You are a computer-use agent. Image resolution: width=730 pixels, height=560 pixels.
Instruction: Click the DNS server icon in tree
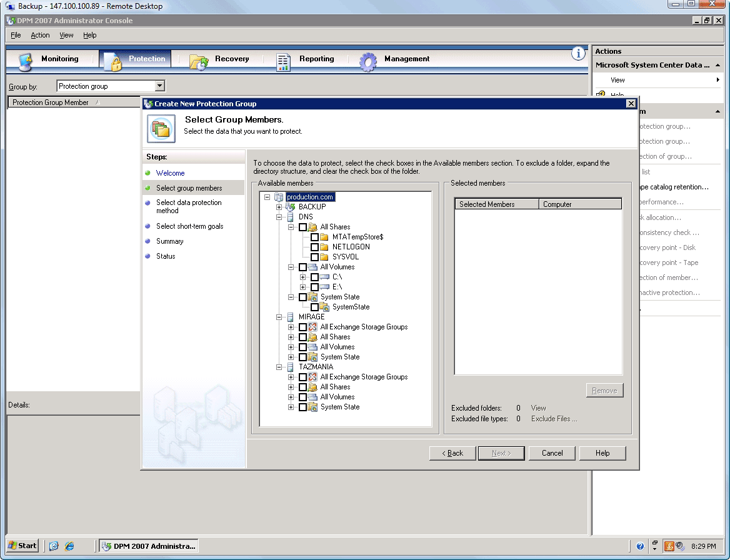click(x=291, y=217)
